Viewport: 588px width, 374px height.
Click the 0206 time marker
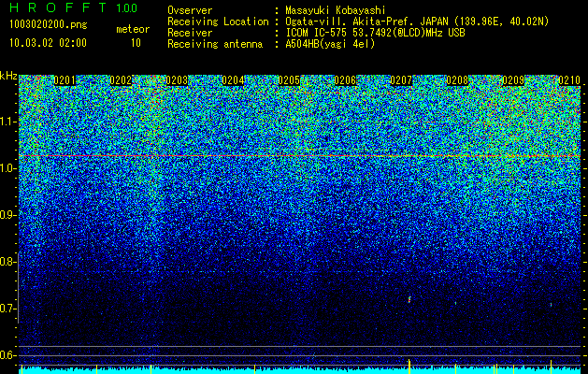pyautogui.click(x=345, y=80)
